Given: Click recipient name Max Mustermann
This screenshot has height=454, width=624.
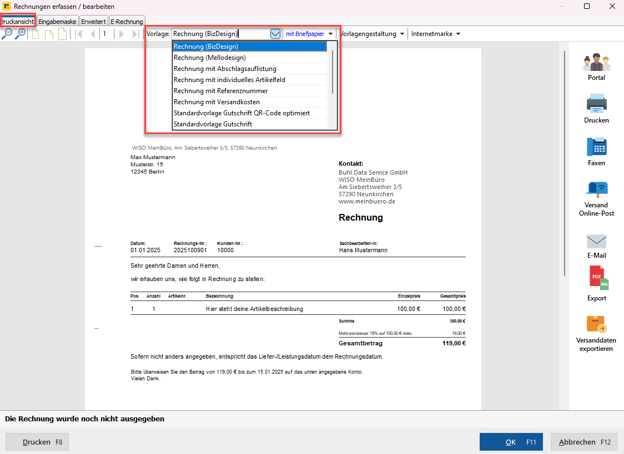Looking at the screenshot, I should click(x=153, y=157).
